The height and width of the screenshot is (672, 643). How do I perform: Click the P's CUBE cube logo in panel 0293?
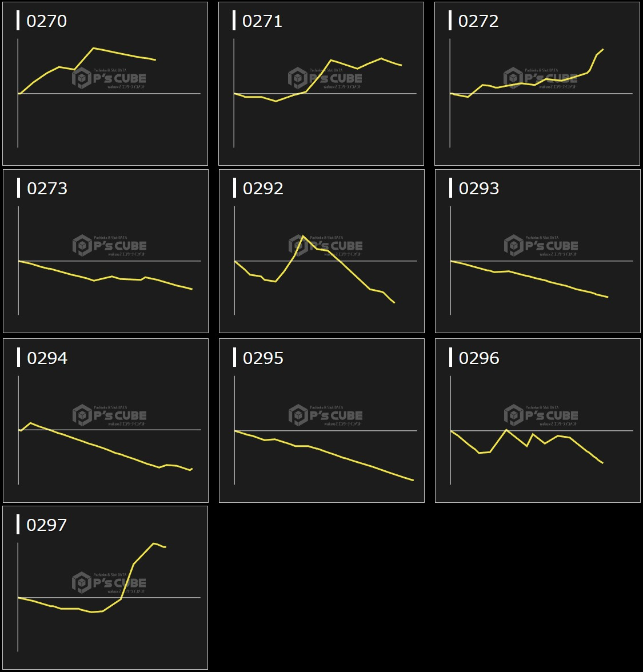pos(514,246)
